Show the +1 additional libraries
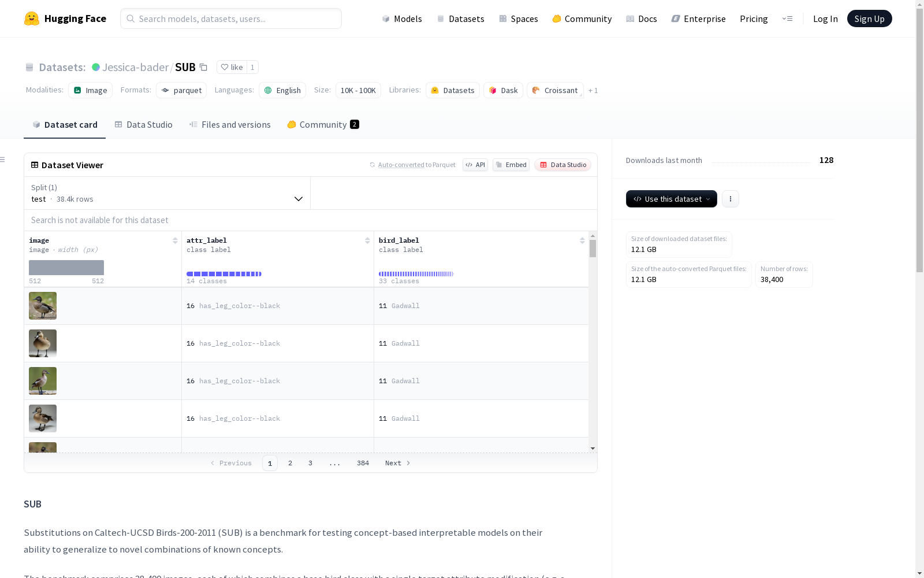The image size is (924, 578). coord(593,90)
